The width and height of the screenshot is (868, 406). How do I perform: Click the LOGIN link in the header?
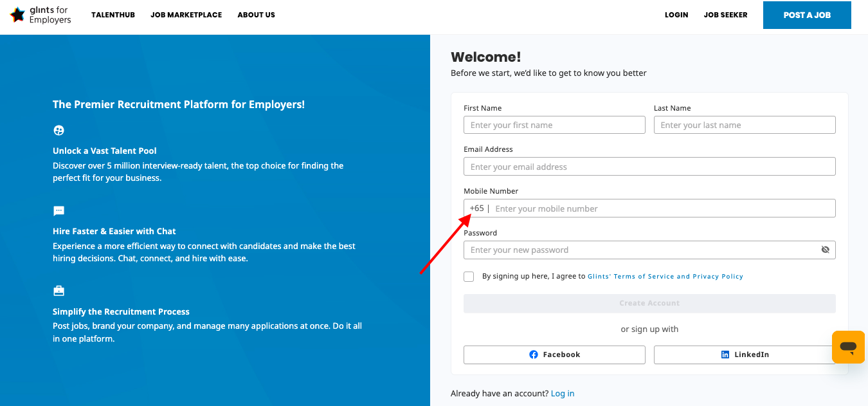[676, 15]
